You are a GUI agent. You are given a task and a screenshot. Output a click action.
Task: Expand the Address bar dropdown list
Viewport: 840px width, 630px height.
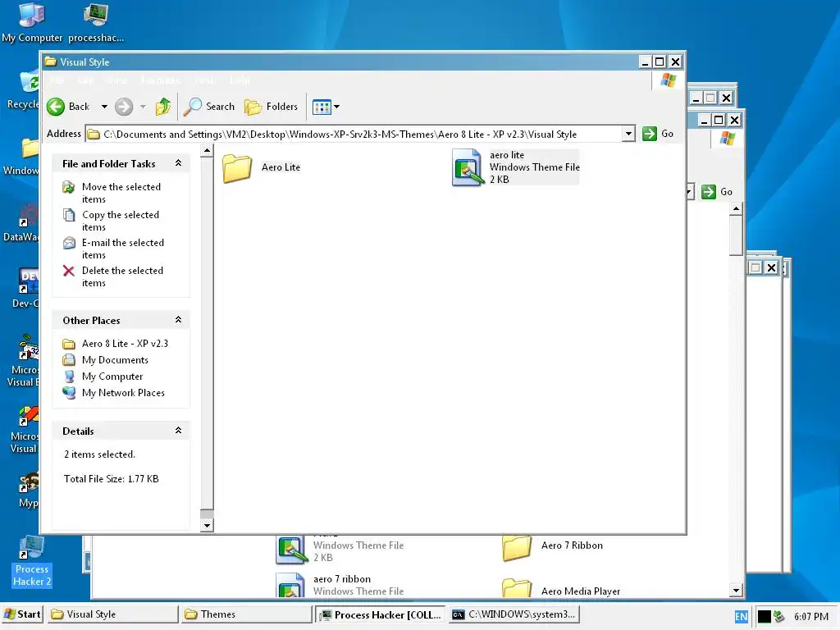pyautogui.click(x=628, y=134)
